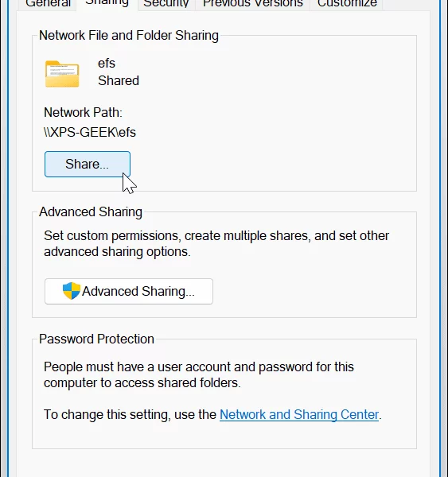
Task: Switch to the General tab
Action: (x=48, y=4)
